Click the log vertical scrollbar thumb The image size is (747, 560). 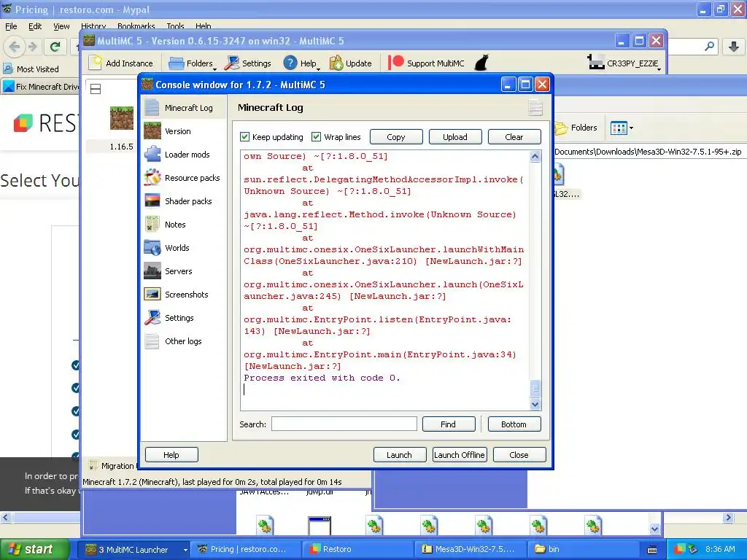(535, 388)
